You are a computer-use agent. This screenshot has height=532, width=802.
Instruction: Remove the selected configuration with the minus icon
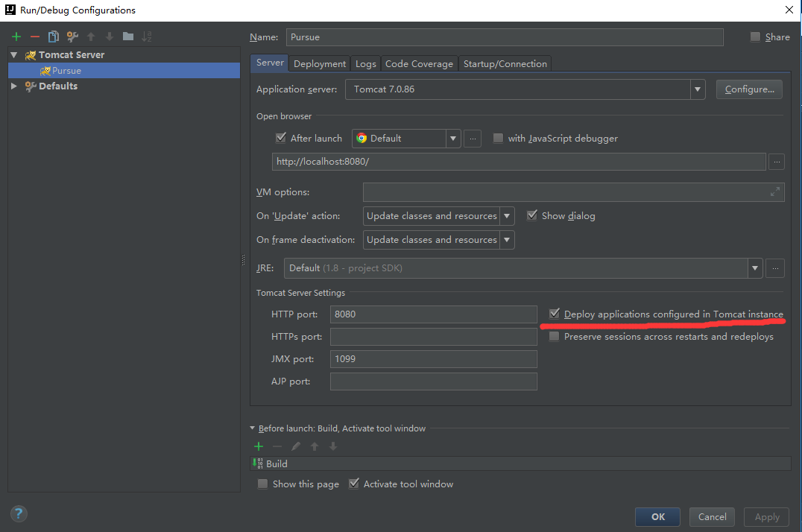pyautogui.click(x=35, y=37)
